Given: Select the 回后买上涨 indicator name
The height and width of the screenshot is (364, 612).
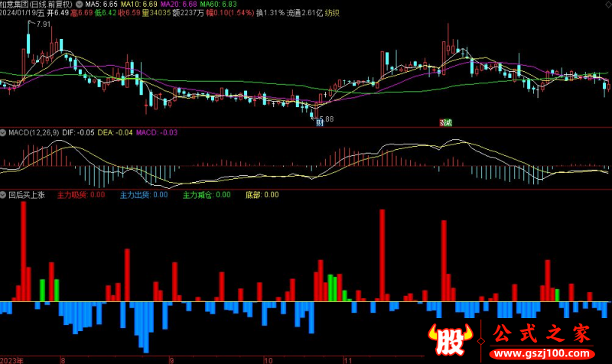Looking at the screenshot, I should tap(24, 195).
